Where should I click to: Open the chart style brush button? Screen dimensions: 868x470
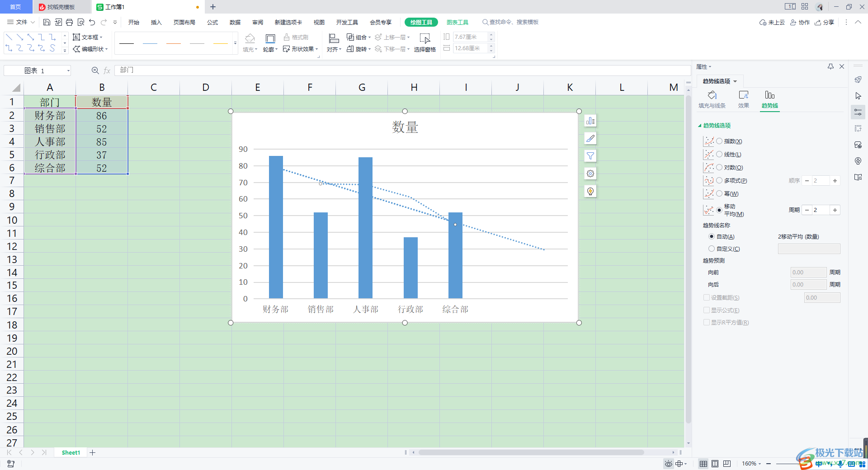[590, 138]
